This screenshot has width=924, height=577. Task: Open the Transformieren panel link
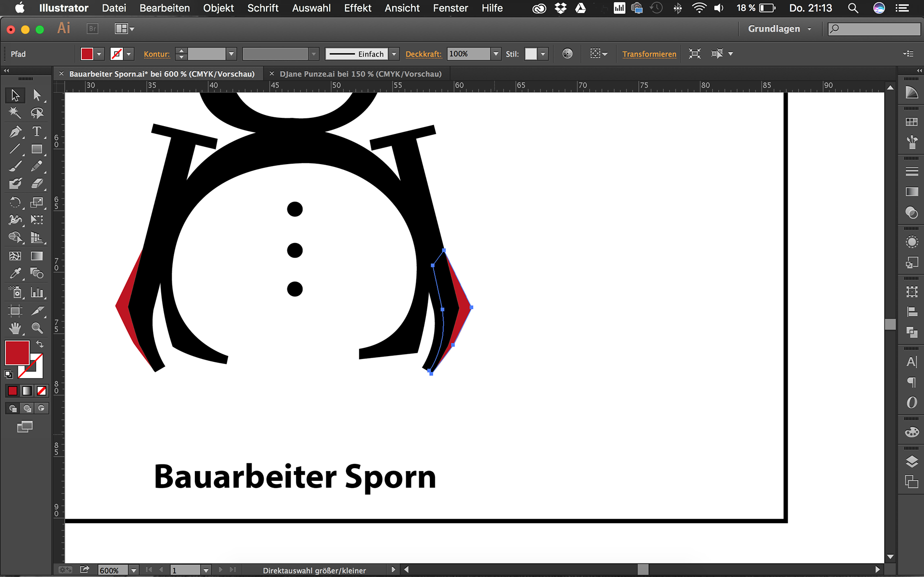[x=649, y=54]
